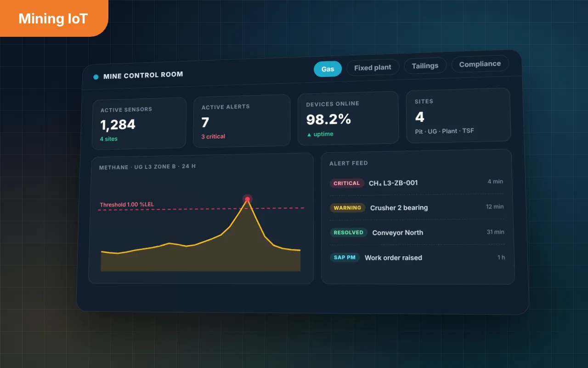The height and width of the screenshot is (368, 588).
Task: Open the Work order raised entry
Action: (x=393, y=258)
